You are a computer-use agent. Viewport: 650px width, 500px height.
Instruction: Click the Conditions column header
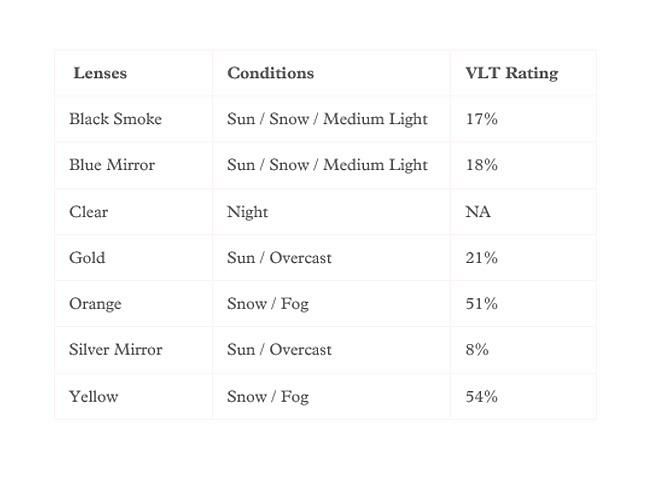270,73
